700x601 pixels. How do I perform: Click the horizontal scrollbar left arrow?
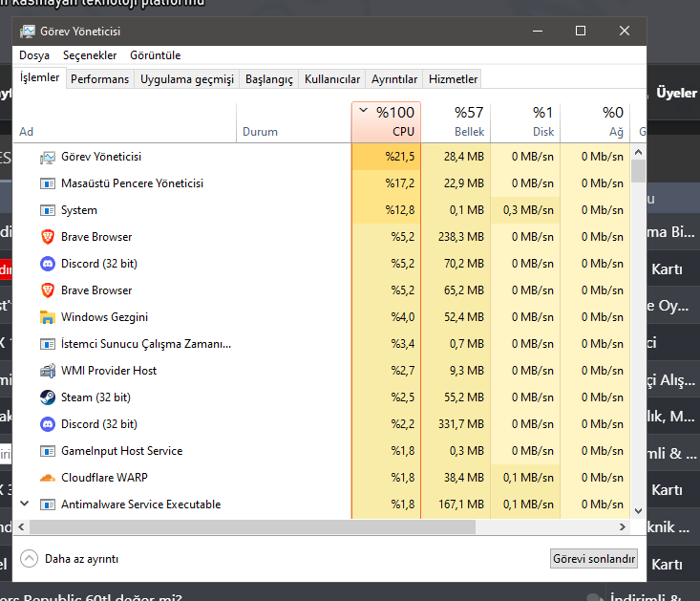pyautogui.click(x=21, y=526)
